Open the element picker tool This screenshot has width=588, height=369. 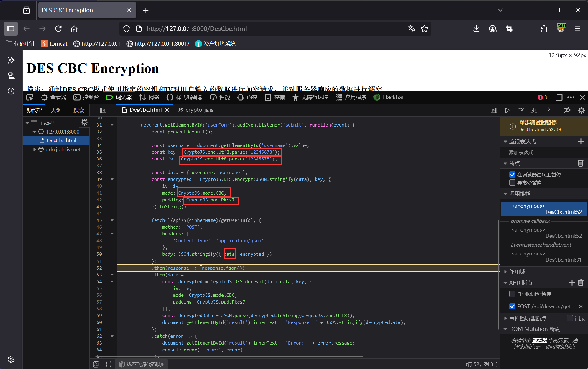pos(30,97)
